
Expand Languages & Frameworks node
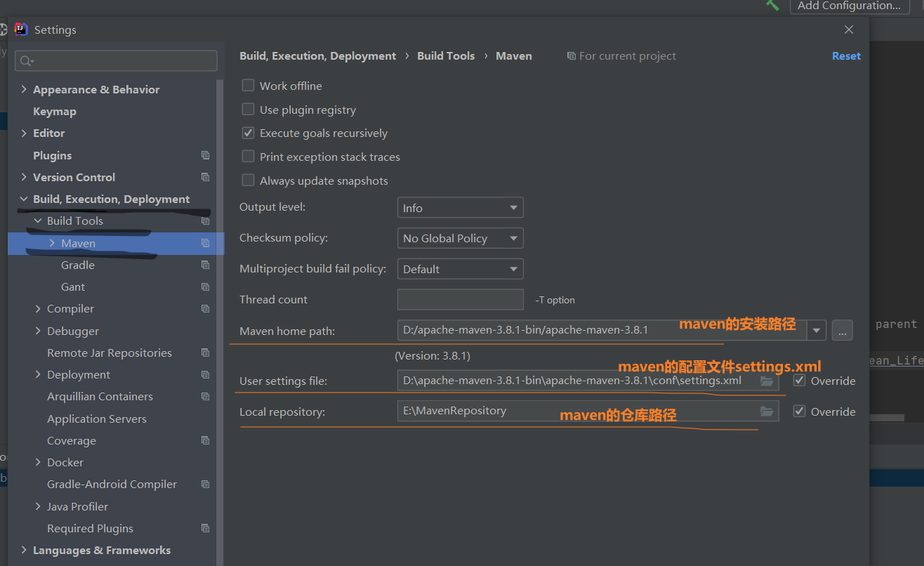click(x=25, y=550)
